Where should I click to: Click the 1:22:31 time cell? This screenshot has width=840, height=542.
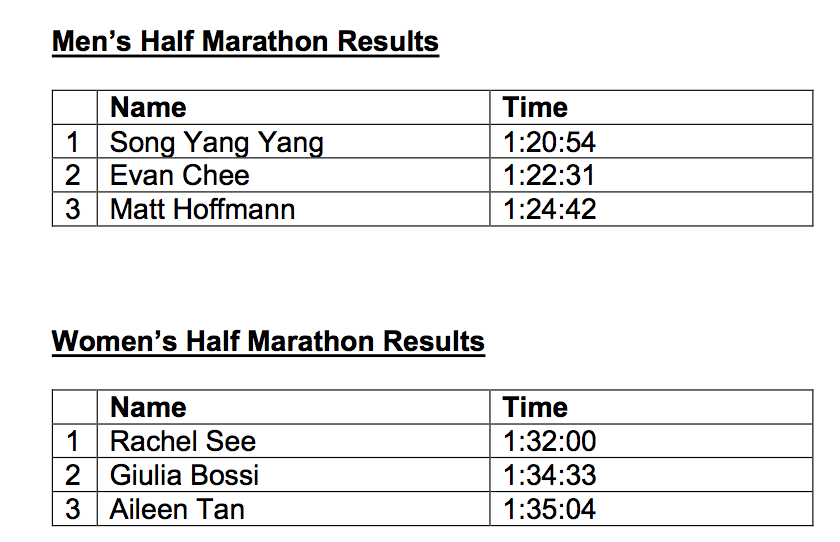pos(549,176)
